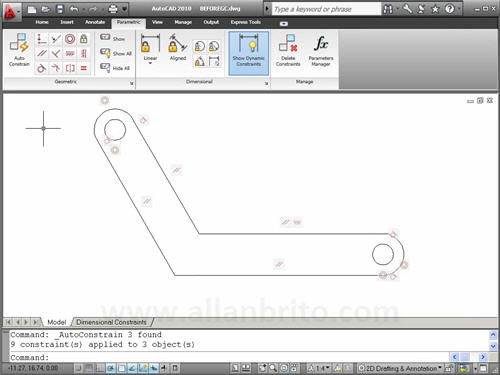
Task: Select the Angular dimensional constraint icon
Action: coord(200,61)
